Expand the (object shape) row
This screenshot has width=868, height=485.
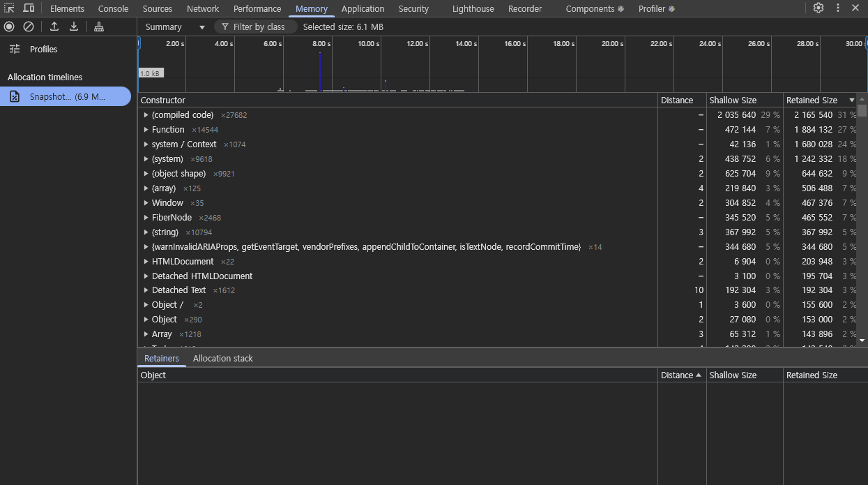point(146,174)
